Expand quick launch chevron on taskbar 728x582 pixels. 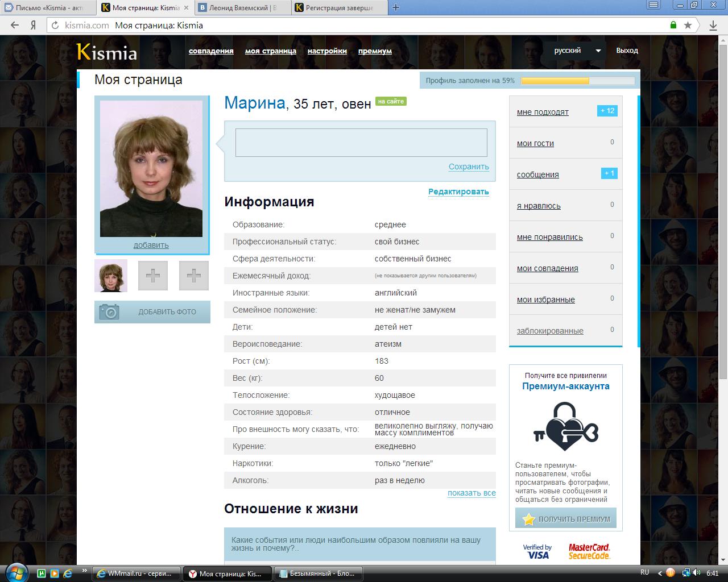[85, 570]
